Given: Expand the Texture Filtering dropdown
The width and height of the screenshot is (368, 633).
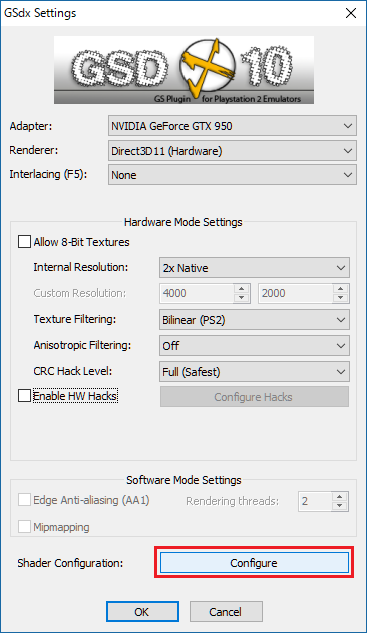Looking at the screenshot, I should click(254, 320).
